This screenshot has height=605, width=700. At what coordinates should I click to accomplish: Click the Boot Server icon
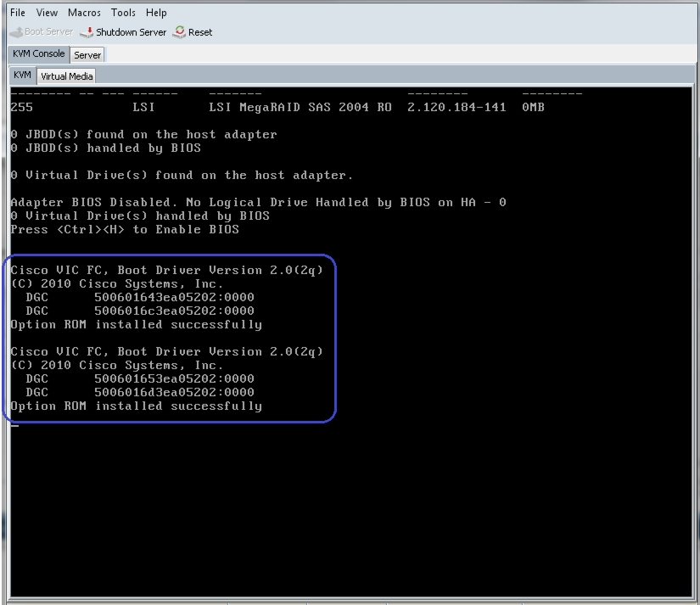16,32
